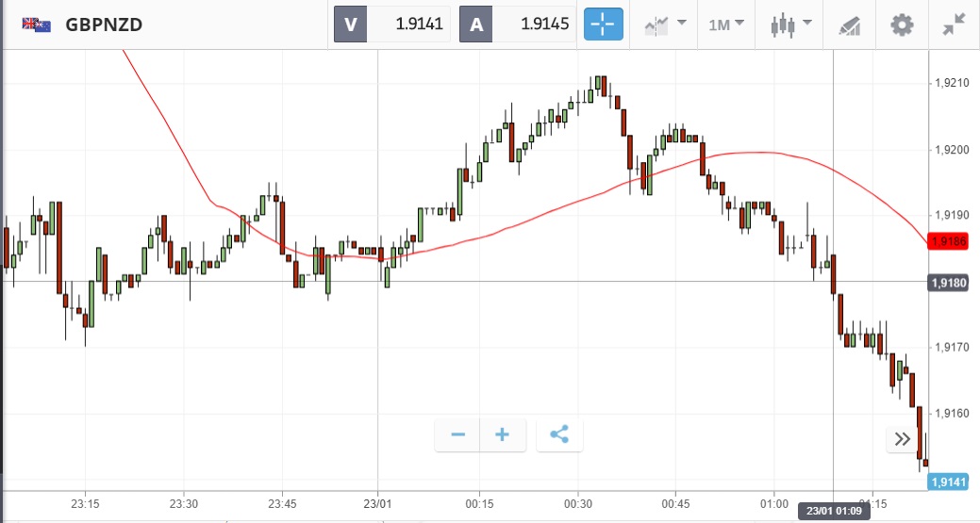
Task: Zoom out the chart with minus
Action: 458,434
